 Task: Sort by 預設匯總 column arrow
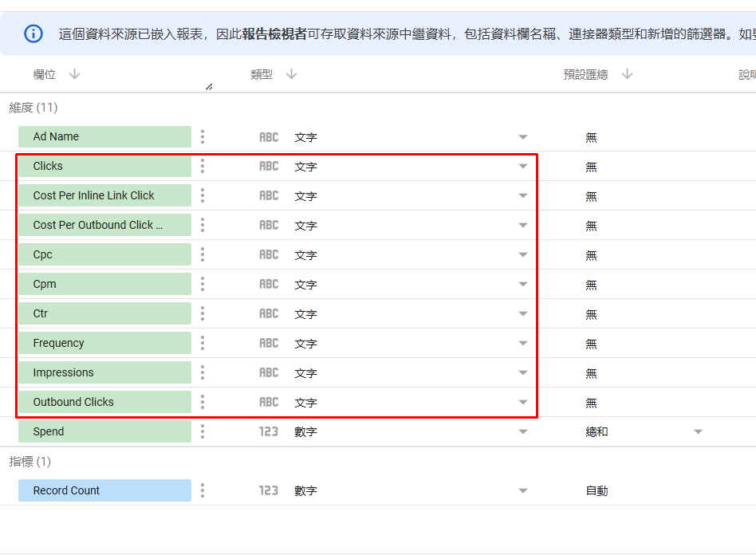coord(628,74)
